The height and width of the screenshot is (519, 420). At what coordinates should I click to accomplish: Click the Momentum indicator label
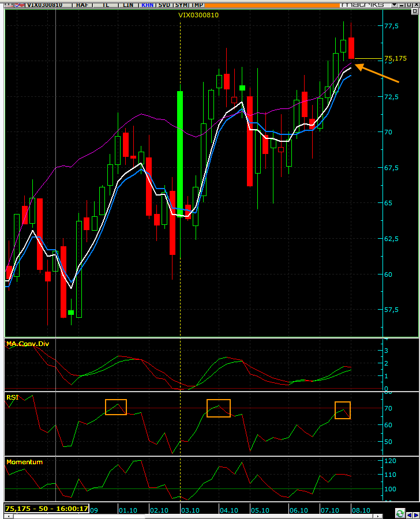click(24, 462)
